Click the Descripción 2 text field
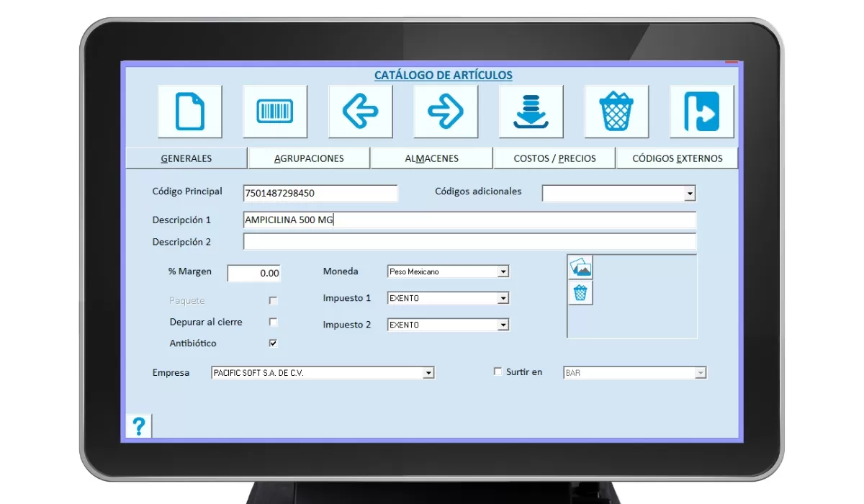Viewport: 864px width, 504px height. (x=469, y=242)
